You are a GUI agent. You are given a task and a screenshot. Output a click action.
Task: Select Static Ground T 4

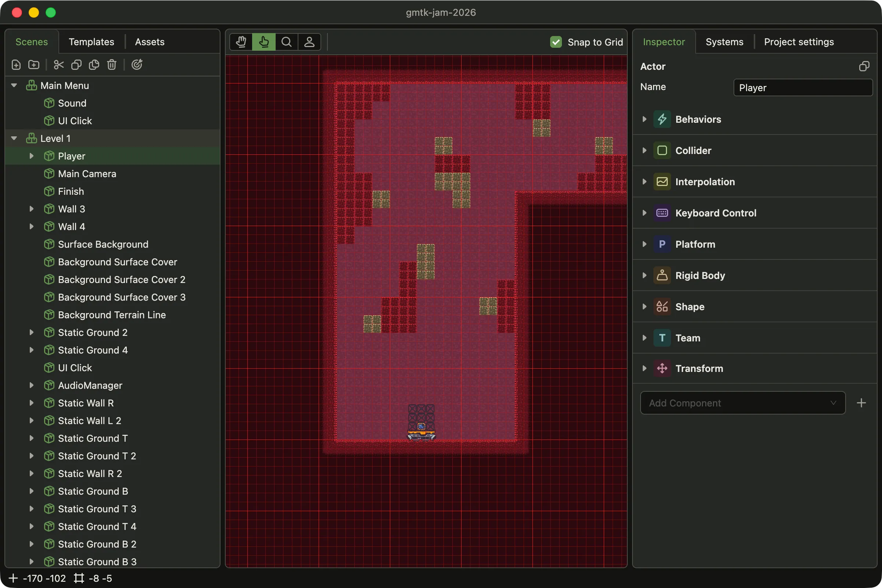point(112,527)
